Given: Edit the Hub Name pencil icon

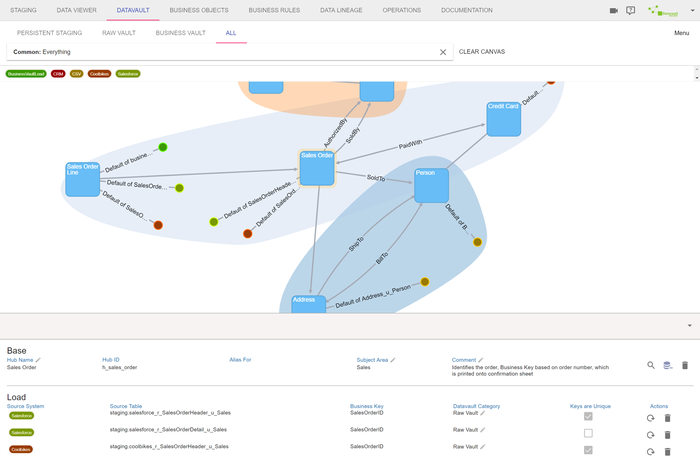Looking at the screenshot, I should (x=38, y=360).
